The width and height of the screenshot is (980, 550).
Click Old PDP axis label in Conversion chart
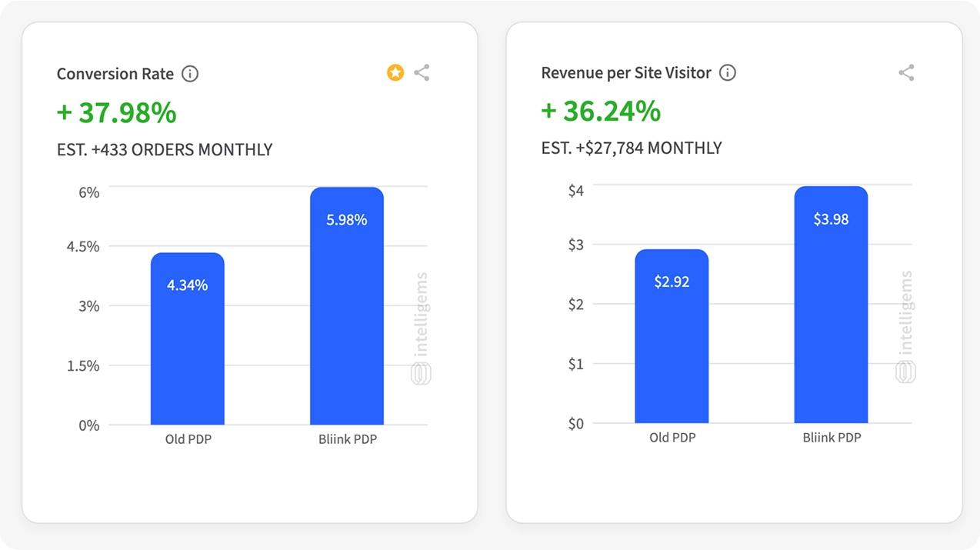click(188, 440)
